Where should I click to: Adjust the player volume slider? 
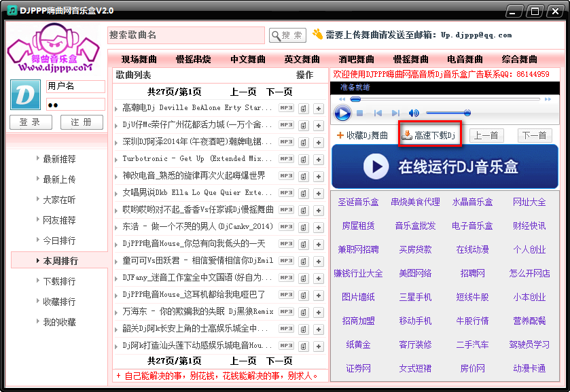(448, 113)
